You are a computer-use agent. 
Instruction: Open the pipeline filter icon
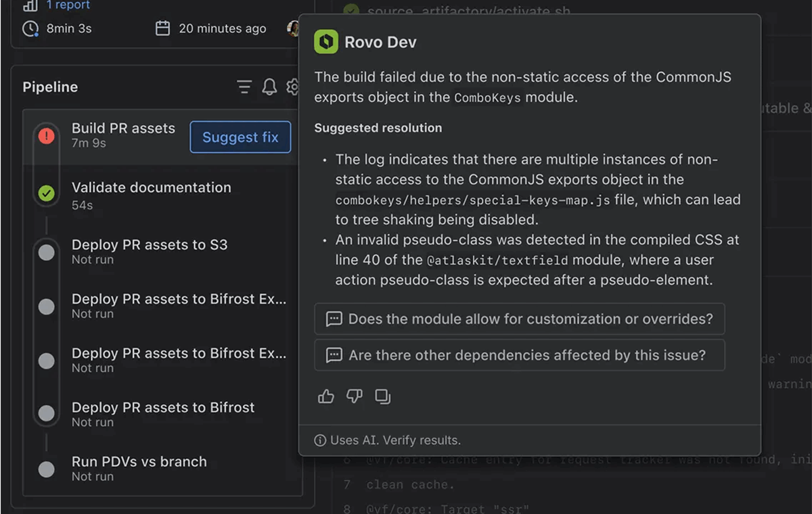click(243, 87)
